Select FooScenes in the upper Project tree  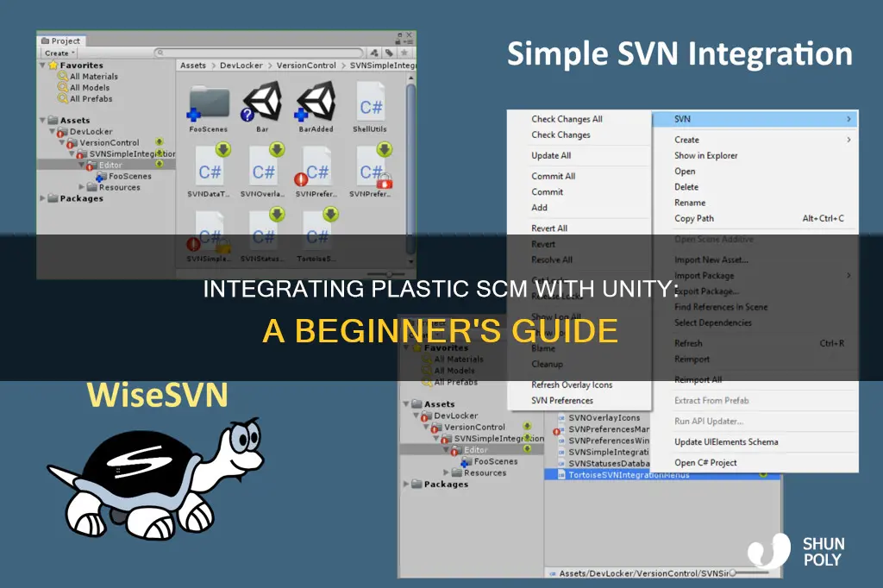[x=129, y=176]
